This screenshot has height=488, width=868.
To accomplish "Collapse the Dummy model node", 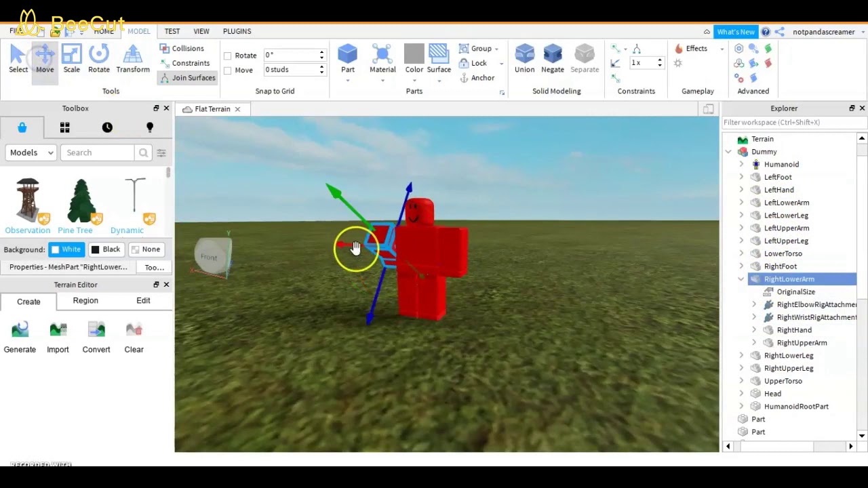I will pyautogui.click(x=728, y=152).
